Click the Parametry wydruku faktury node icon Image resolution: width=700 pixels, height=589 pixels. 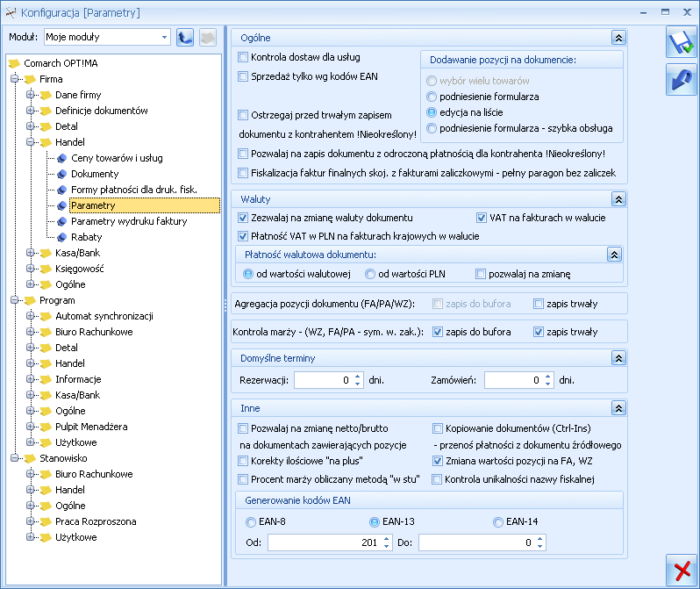coord(62,221)
